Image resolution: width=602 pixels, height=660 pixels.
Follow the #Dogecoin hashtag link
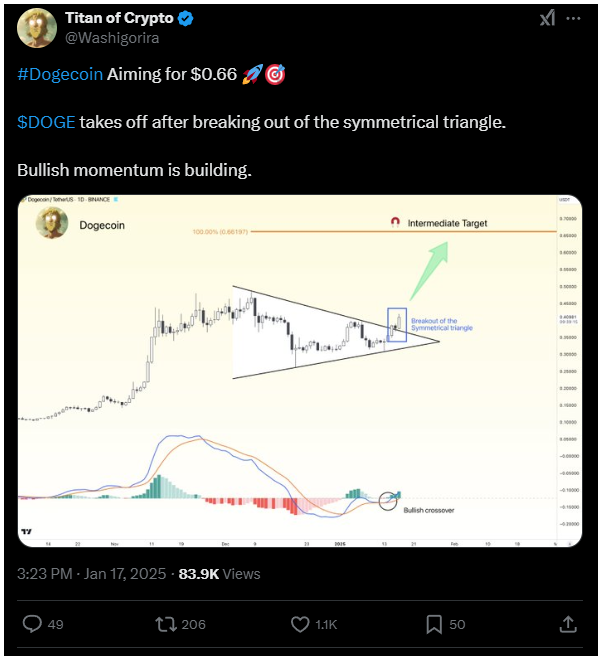(60, 74)
